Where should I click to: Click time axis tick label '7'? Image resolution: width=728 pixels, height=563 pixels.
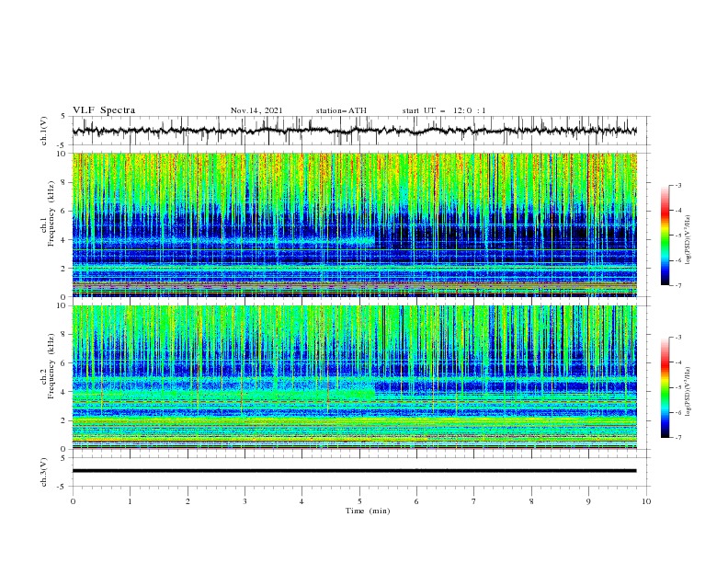[474, 501]
